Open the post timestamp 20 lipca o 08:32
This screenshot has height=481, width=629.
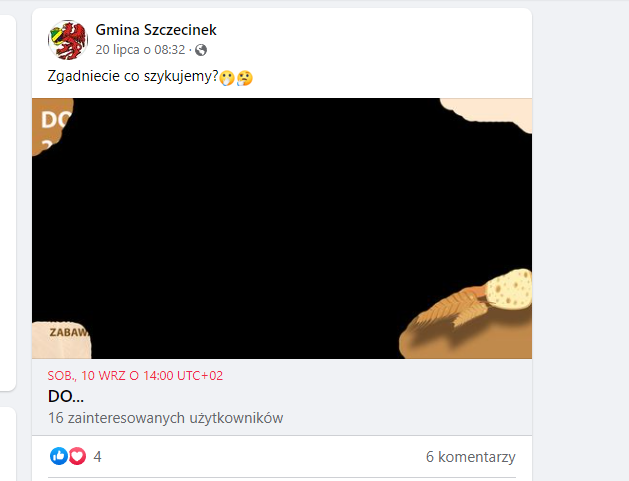pyautogui.click(x=140, y=50)
